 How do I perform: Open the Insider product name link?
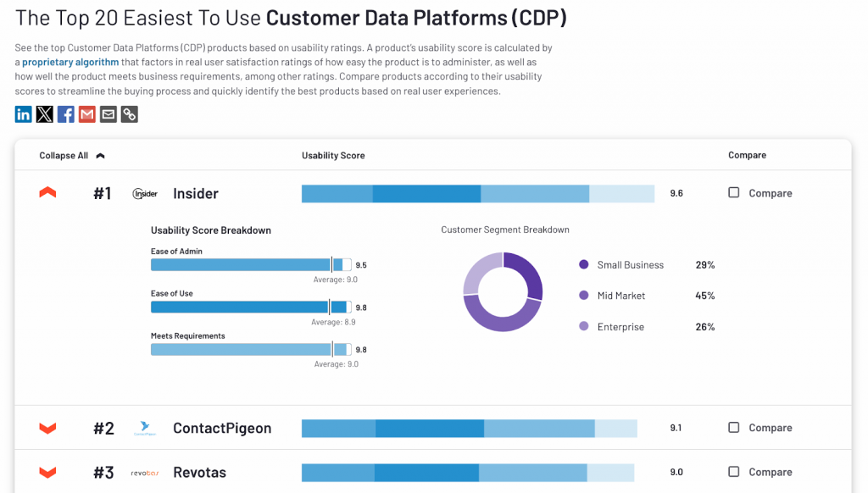[x=196, y=194]
